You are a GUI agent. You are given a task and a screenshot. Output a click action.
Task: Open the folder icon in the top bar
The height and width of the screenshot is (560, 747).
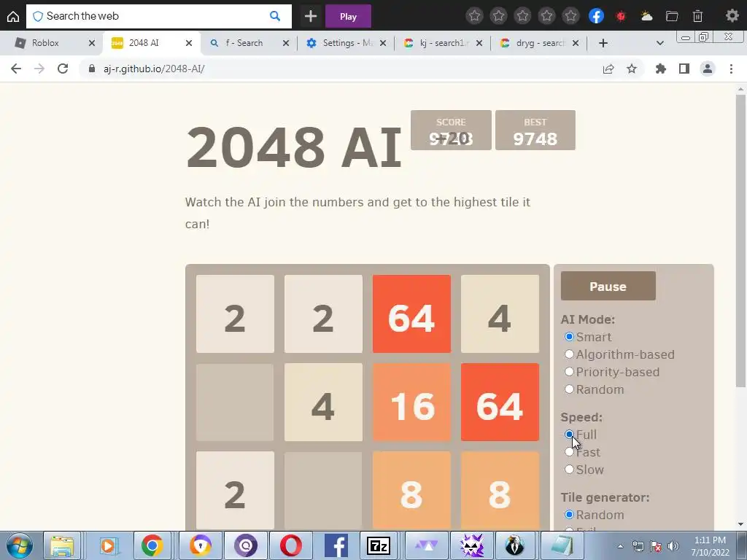(672, 16)
